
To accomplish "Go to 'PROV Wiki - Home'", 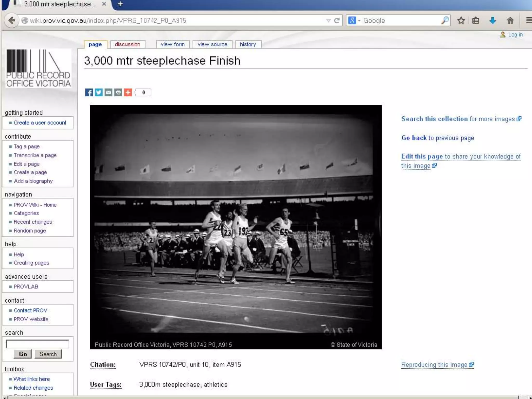I will point(35,205).
